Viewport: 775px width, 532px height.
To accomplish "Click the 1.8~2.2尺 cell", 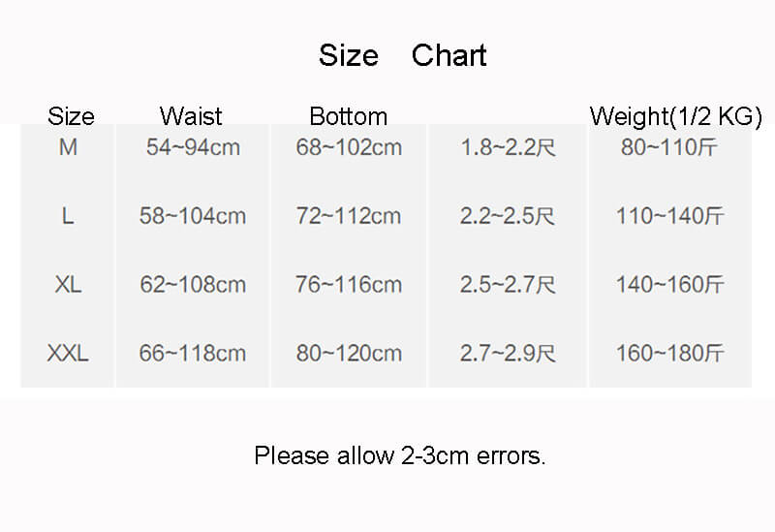I will pyautogui.click(x=508, y=148).
